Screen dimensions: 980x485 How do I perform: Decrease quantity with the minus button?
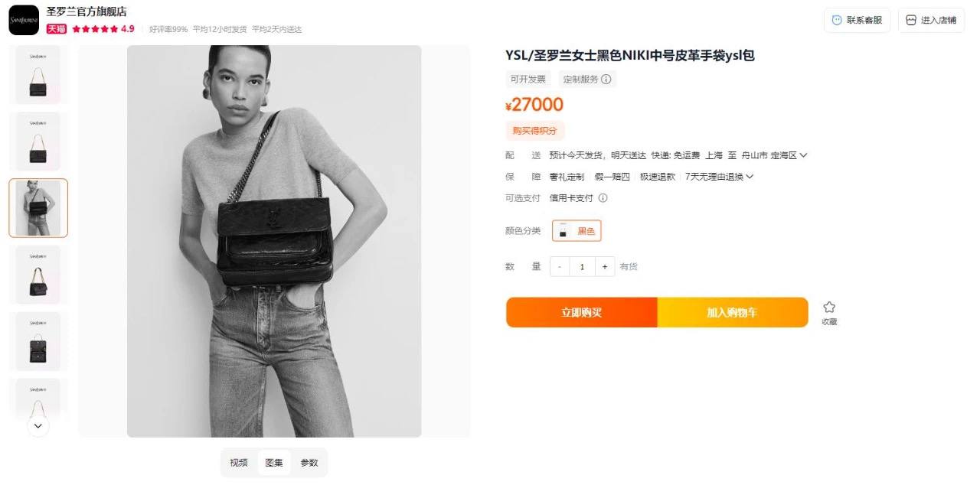(x=560, y=266)
